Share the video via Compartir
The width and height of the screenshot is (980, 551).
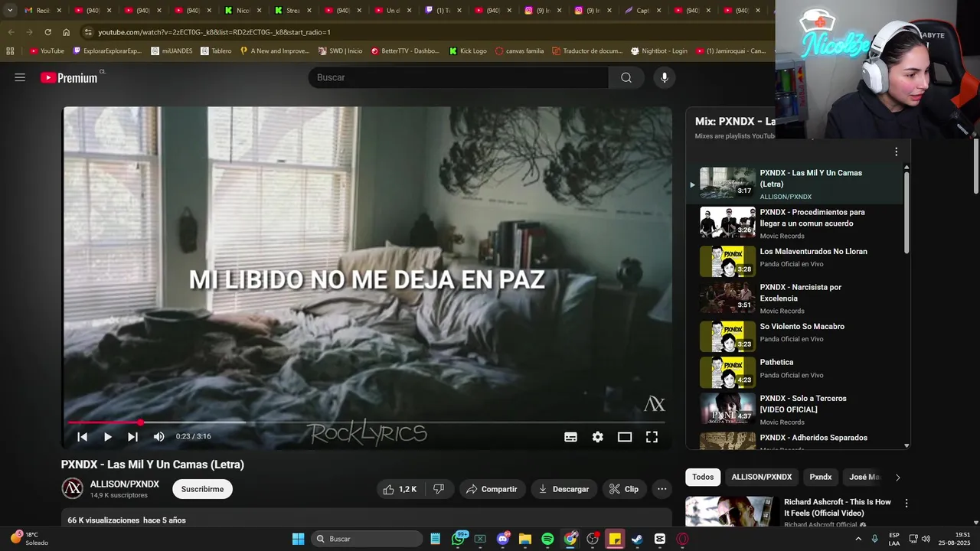492,489
